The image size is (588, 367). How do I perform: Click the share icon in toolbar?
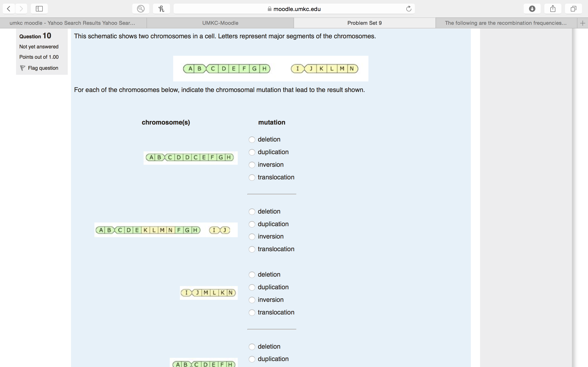[553, 9]
